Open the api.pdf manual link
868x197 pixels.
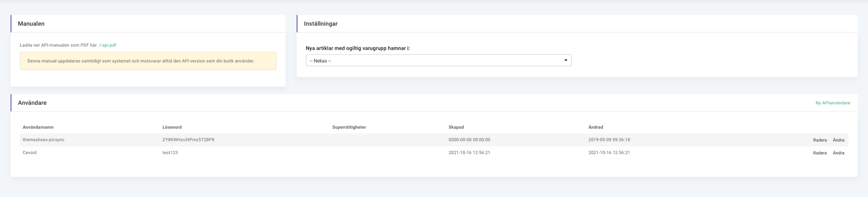109,45
